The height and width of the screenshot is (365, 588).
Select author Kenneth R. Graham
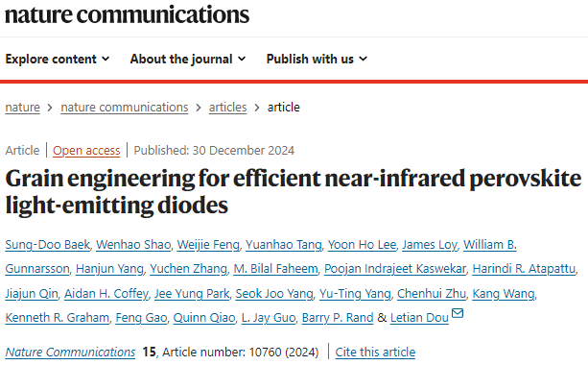coord(57,318)
